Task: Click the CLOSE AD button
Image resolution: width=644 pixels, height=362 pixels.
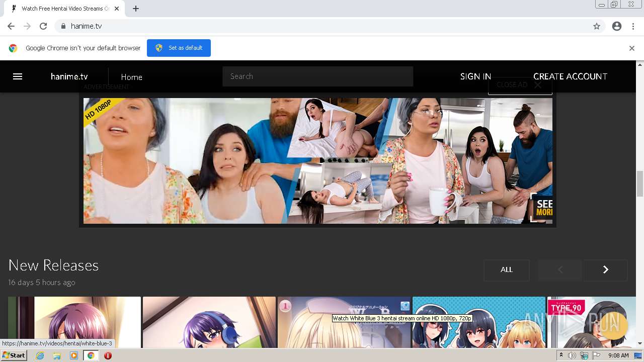Action: coord(520,85)
